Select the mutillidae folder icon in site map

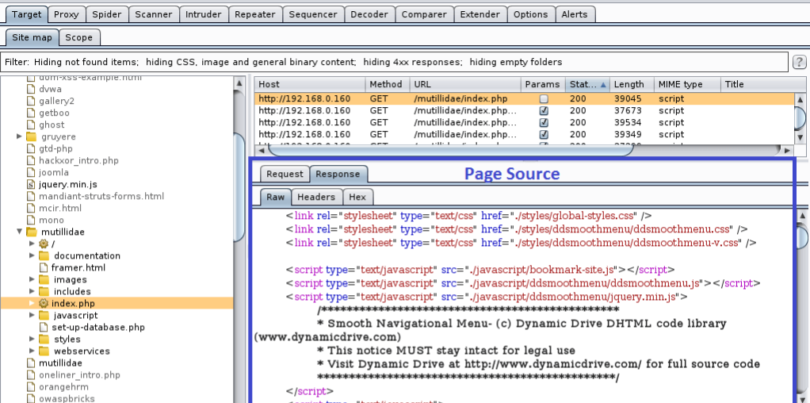click(x=31, y=231)
